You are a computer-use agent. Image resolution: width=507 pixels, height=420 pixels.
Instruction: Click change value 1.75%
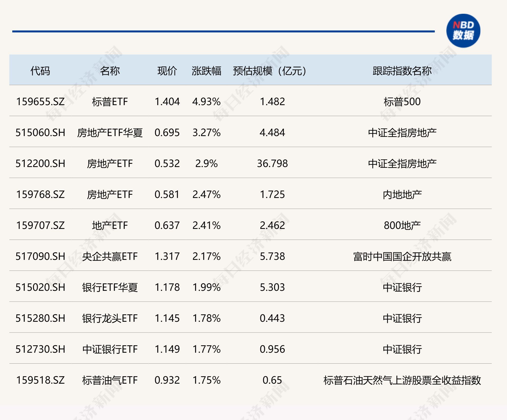click(207, 380)
